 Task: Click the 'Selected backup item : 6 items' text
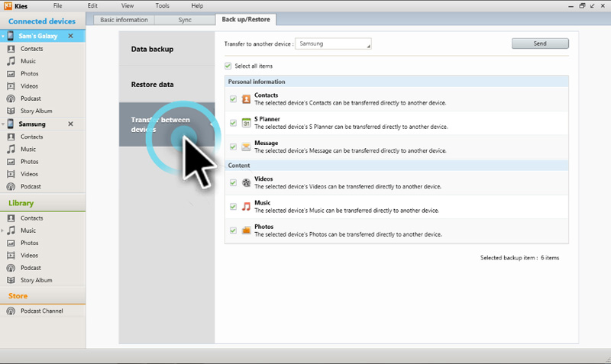coord(519,258)
